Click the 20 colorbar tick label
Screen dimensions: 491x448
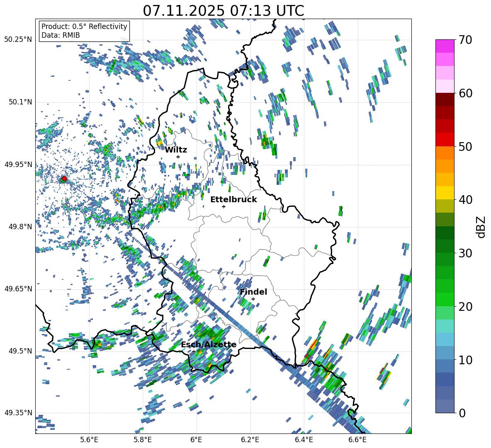click(466, 307)
